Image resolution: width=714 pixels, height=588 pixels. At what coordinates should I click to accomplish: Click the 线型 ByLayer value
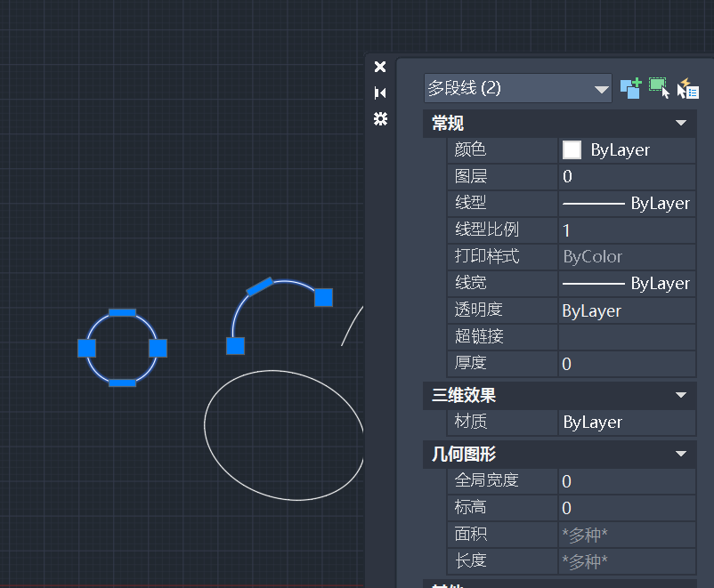(627, 204)
